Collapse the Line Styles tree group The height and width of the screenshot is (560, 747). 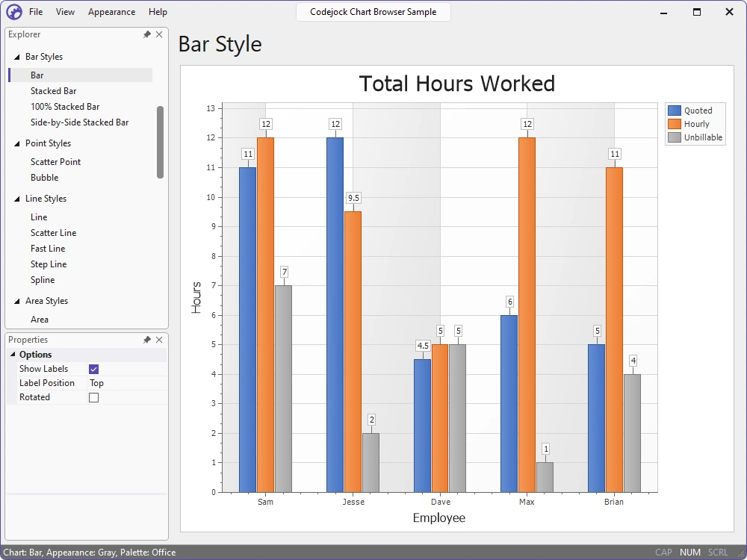[x=16, y=199]
